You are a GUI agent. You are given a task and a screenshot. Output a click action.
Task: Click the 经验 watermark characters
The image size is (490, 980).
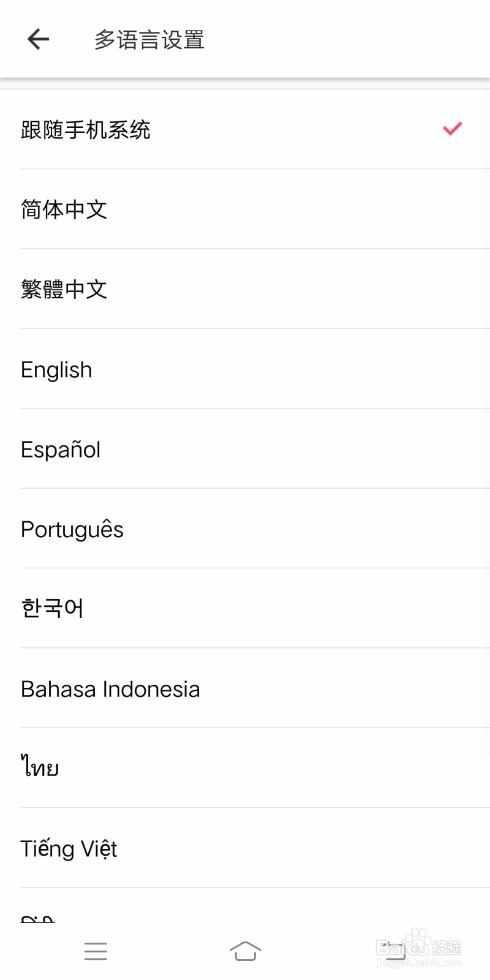[447, 948]
